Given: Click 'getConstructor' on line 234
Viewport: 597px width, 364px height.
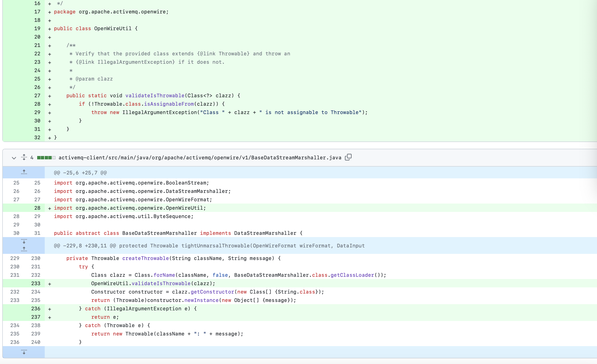Looking at the screenshot, I should click(x=212, y=292).
